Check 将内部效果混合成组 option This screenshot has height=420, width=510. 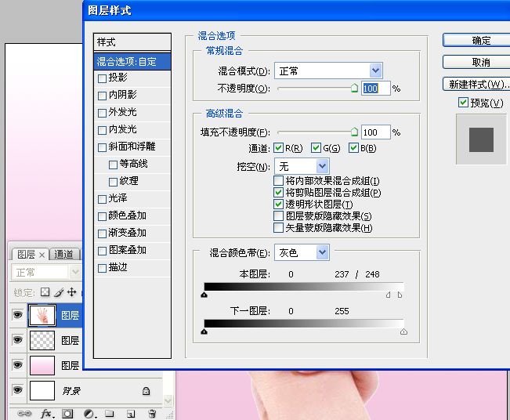278,180
